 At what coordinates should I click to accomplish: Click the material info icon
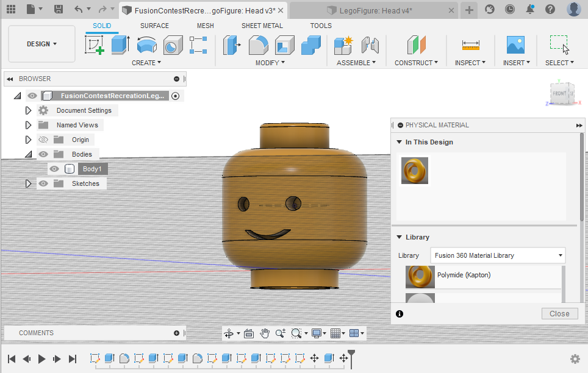pos(400,314)
